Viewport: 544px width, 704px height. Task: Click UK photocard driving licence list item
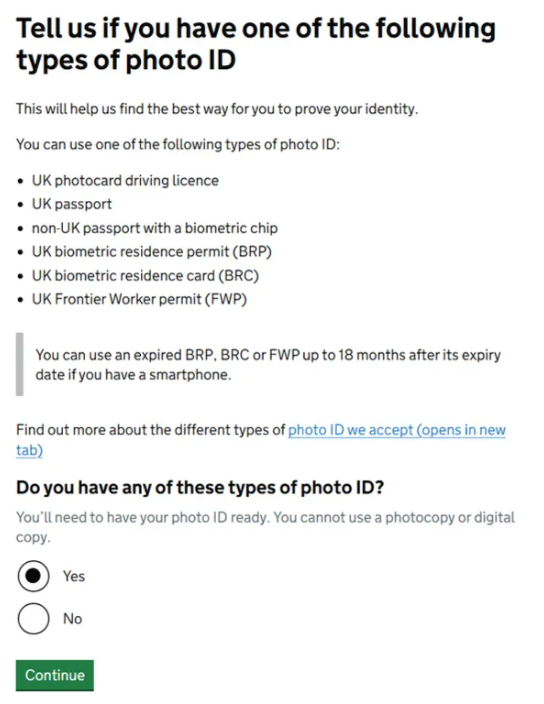[125, 180]
